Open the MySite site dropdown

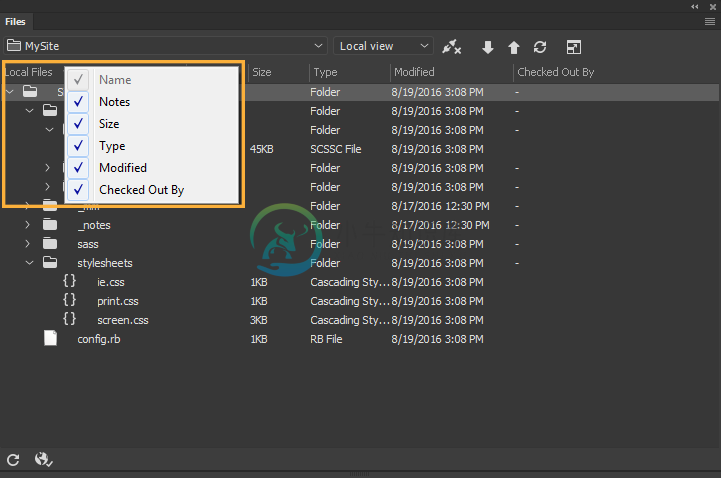point(165,46)
